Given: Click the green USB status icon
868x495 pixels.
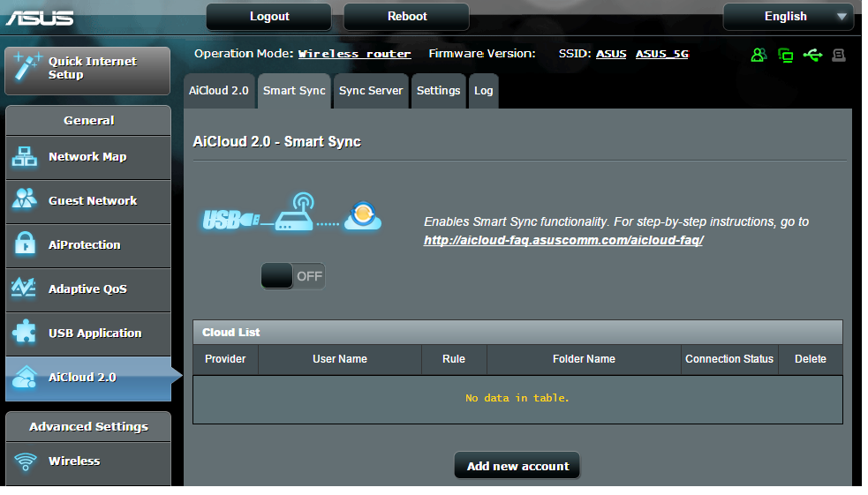Looking at the screenshot, I should coord(812,55).
